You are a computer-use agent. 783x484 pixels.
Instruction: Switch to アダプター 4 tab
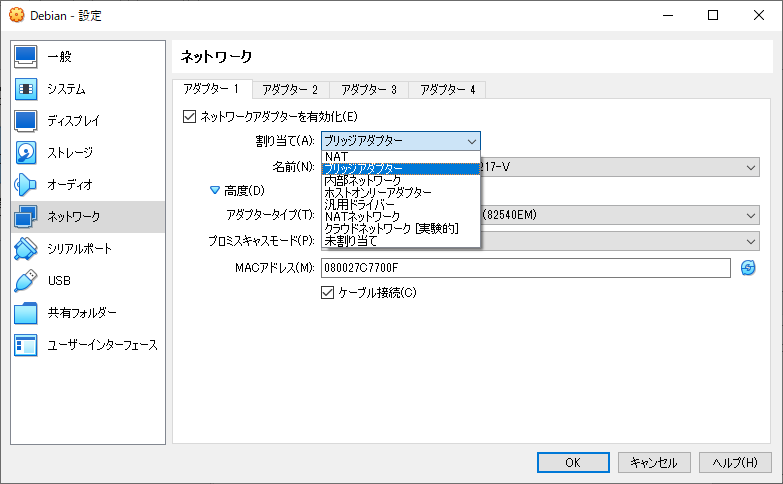[x=447, y=90]
